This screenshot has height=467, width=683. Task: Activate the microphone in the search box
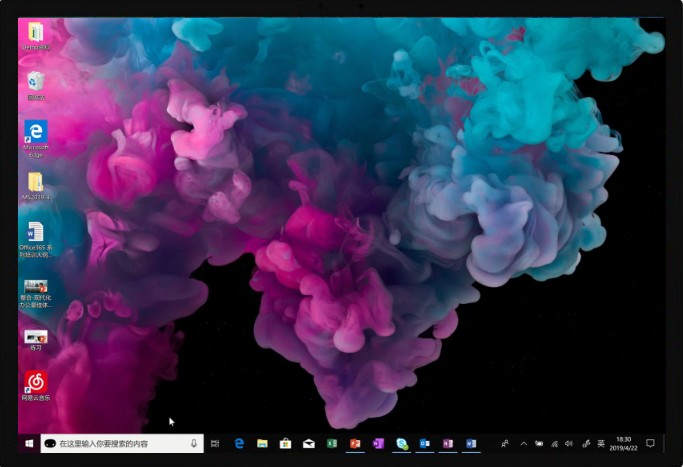click(194, 443)
